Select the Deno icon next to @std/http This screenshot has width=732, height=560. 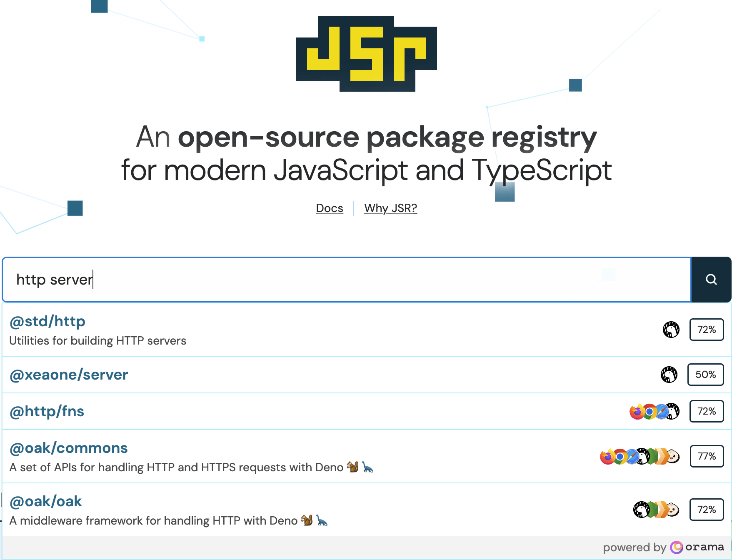671,330
